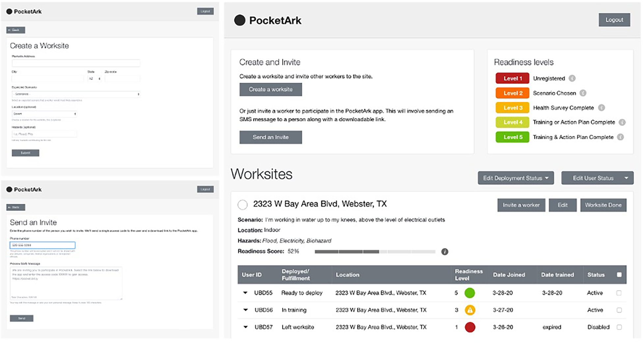Check the box for user UBD55

click(619, 293)
